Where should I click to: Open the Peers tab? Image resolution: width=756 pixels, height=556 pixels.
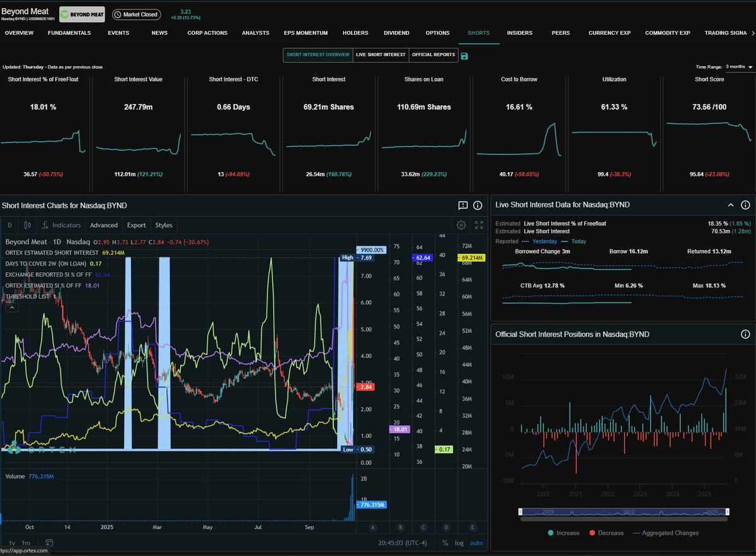pos(561,33)
